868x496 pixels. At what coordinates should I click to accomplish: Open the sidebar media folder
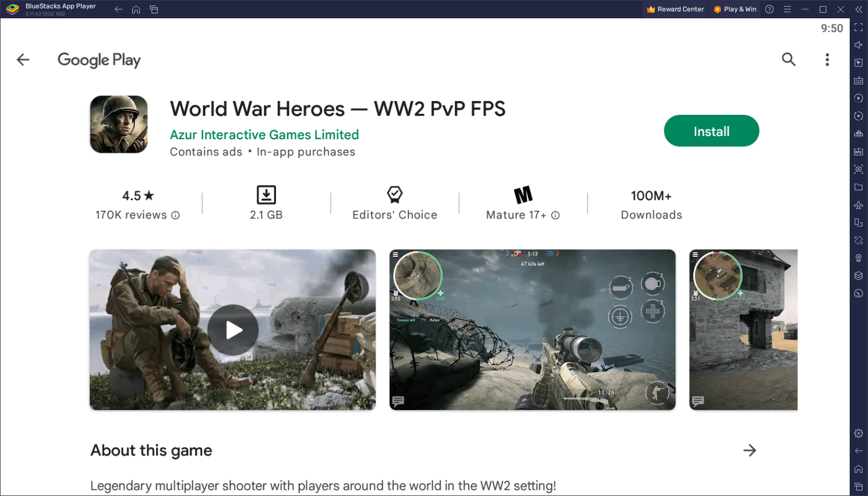click(x=859, y=187)
